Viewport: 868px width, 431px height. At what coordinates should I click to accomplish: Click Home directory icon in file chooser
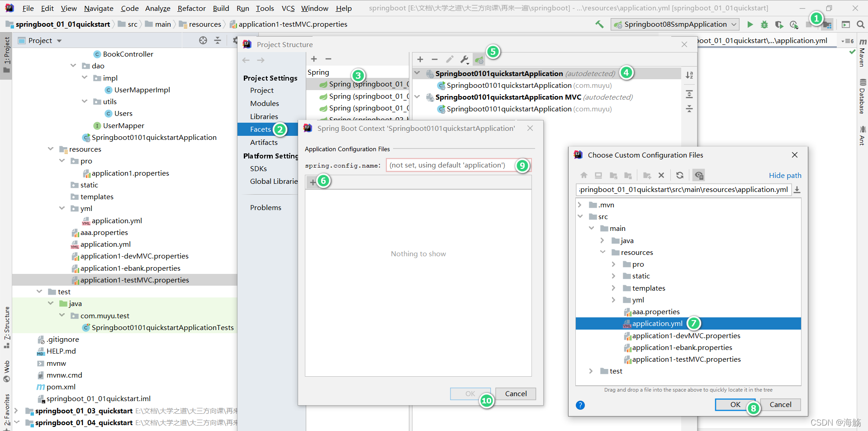pos(584,175)
